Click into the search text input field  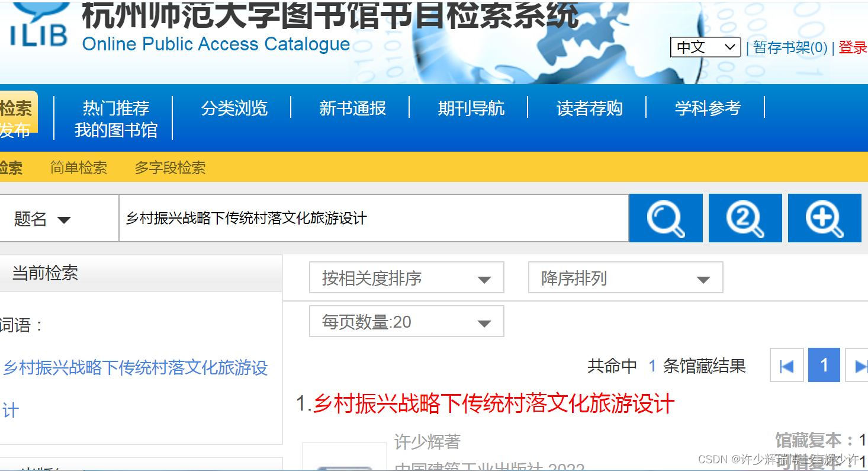click(374, 218)
